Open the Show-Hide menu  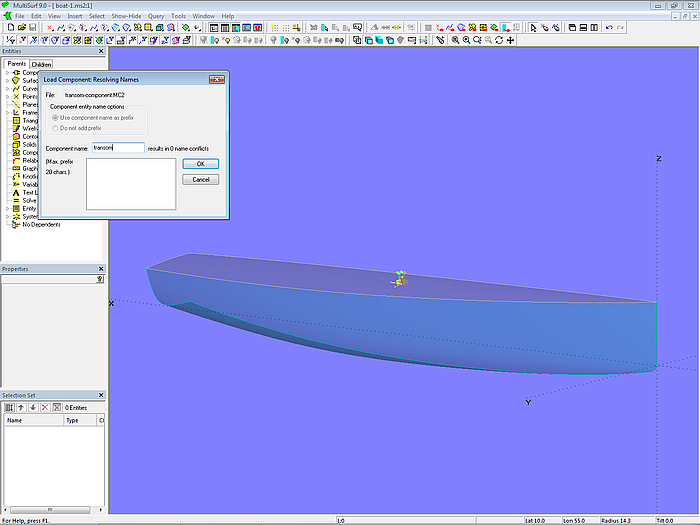125,16
